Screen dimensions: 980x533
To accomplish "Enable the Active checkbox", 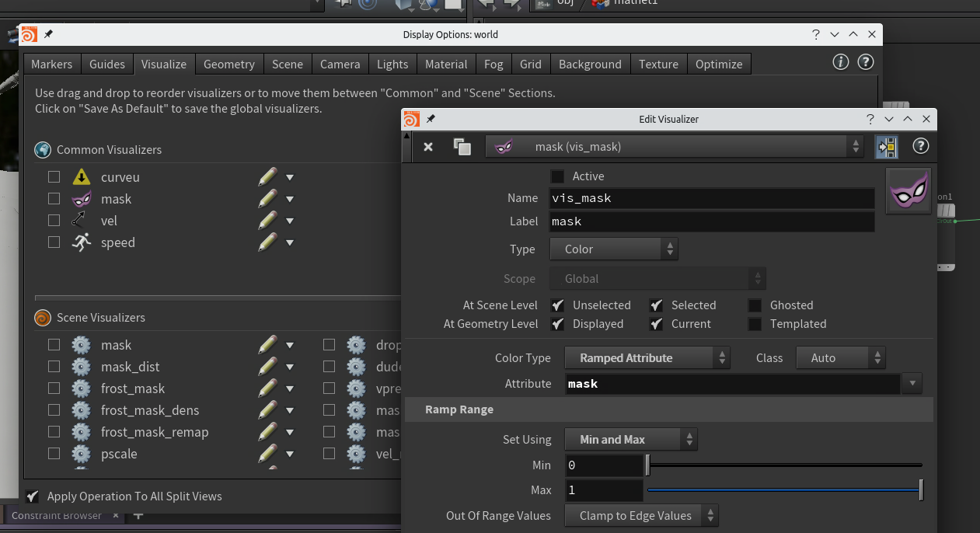I will point(557,176).
